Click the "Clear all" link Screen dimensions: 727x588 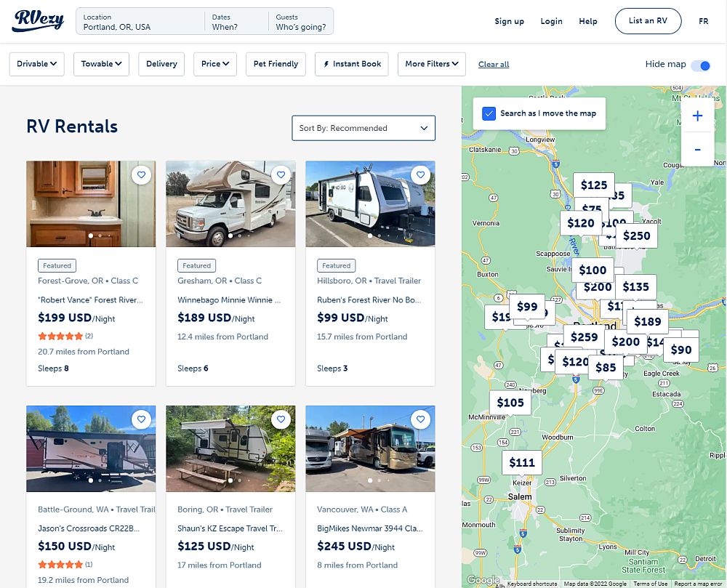pos(494,64)
